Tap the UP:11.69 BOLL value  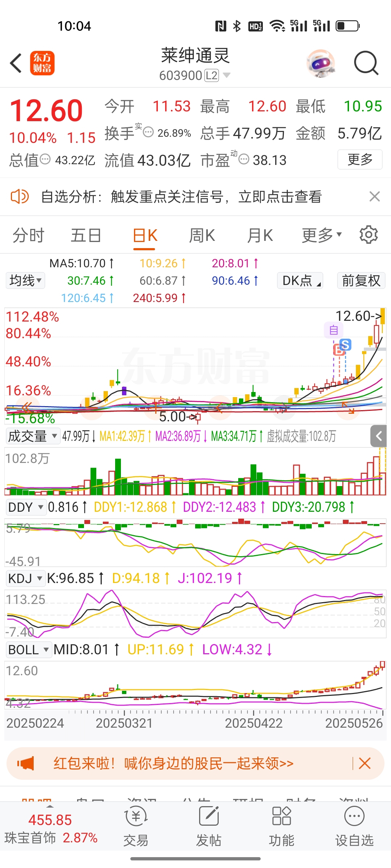pos(161,650)
